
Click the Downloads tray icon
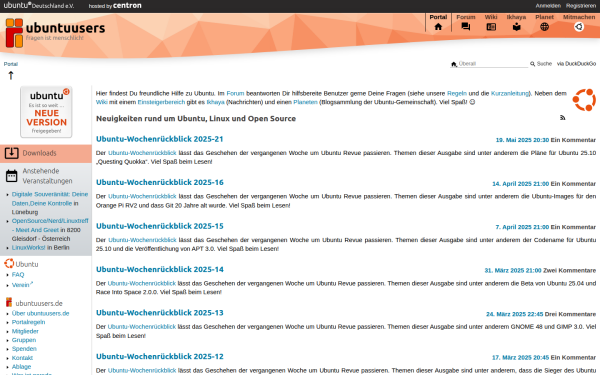[x=11, y=153]
